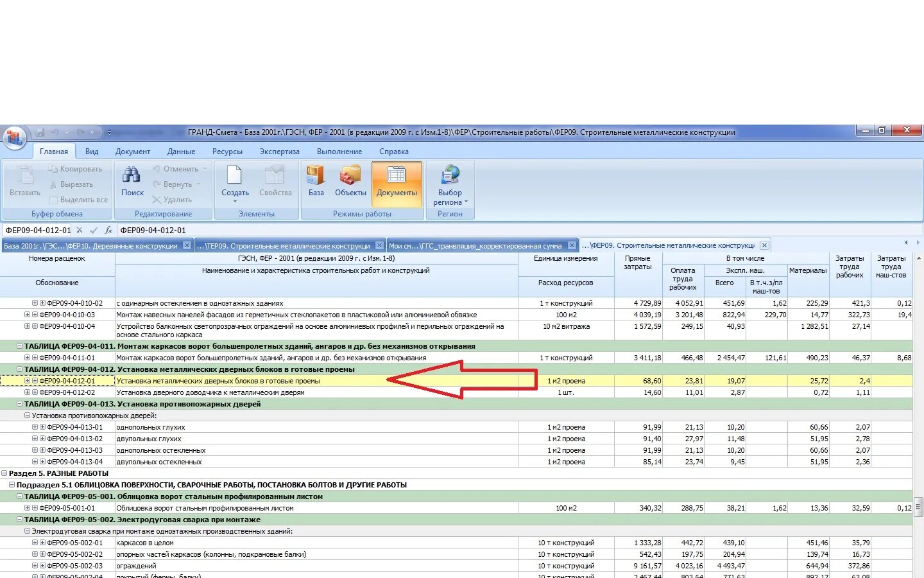Open the Главная ribbon tab
Screen dimensions: 924x578
tap(54, 152)
